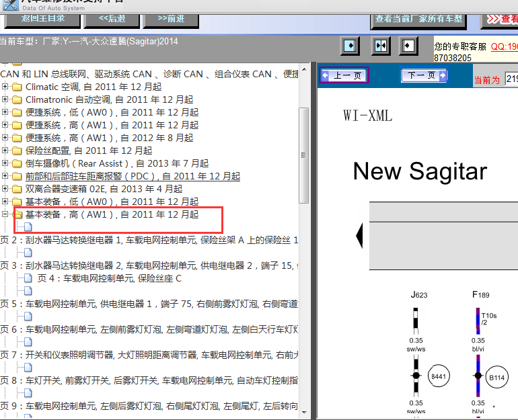Click the B114 connection node in diagram

click(x=497, y=378)
